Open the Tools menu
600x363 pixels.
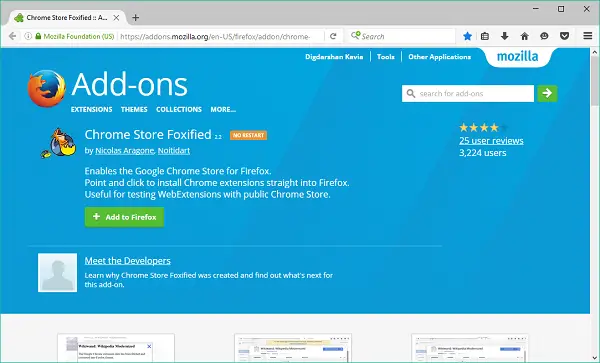(x=385, y=57)
